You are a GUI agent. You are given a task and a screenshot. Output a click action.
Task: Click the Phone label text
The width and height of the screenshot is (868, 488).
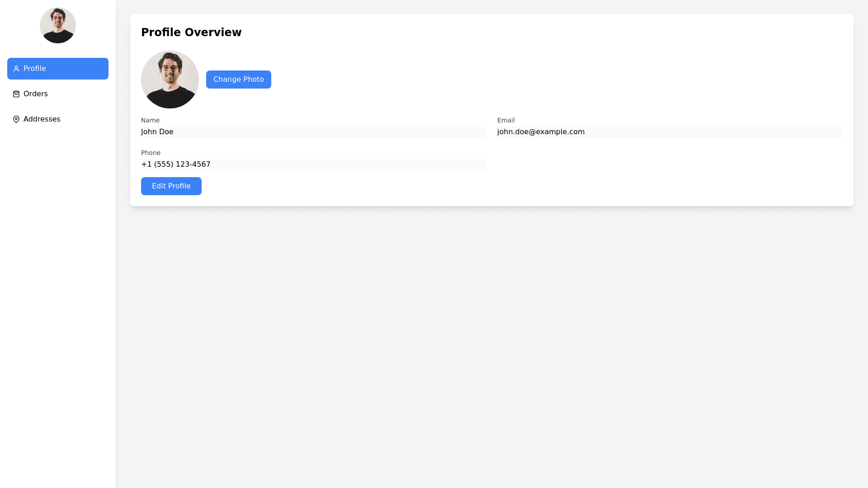pyautogui.click(x=151, y=153)
